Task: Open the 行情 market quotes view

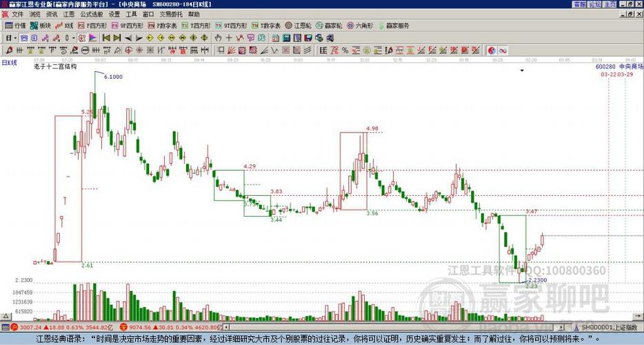Action: tap(16, 26)
